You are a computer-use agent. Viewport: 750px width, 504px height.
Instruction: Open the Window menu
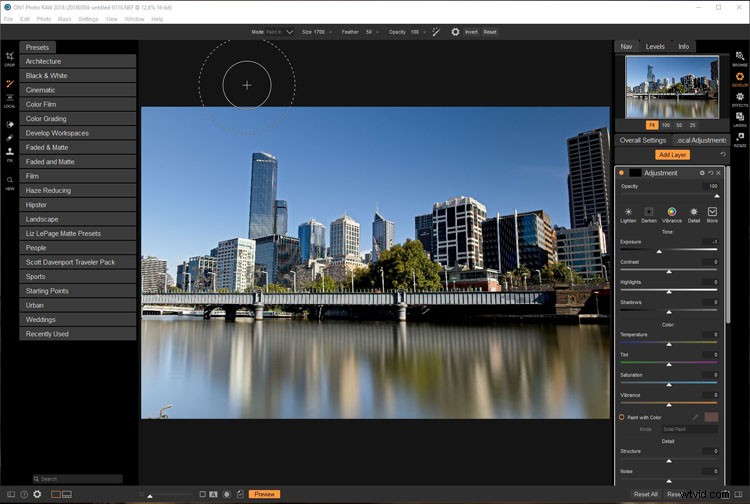134,19
